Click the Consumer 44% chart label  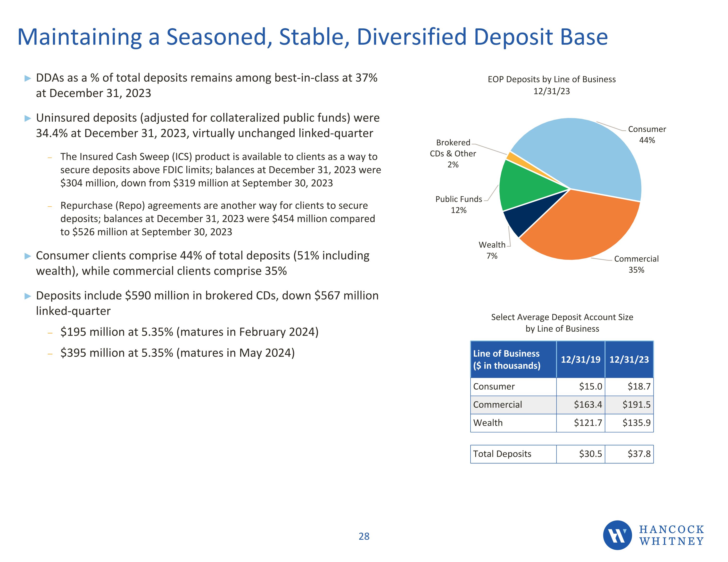[x=647, y=134]
